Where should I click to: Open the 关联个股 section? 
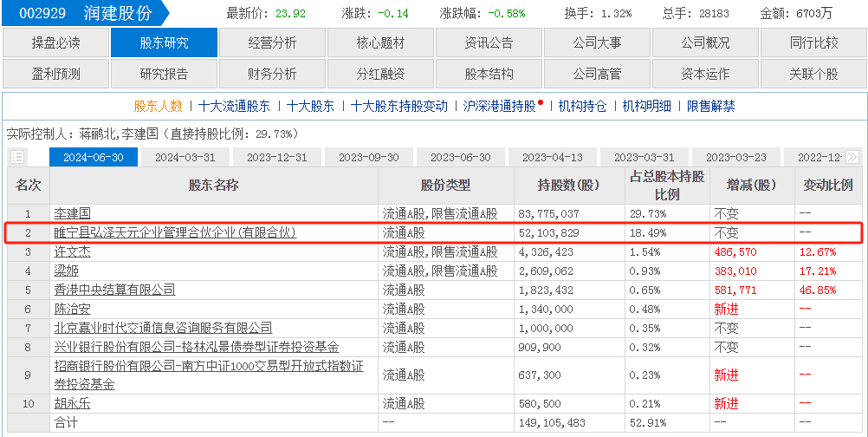click(x=813, y=74)
